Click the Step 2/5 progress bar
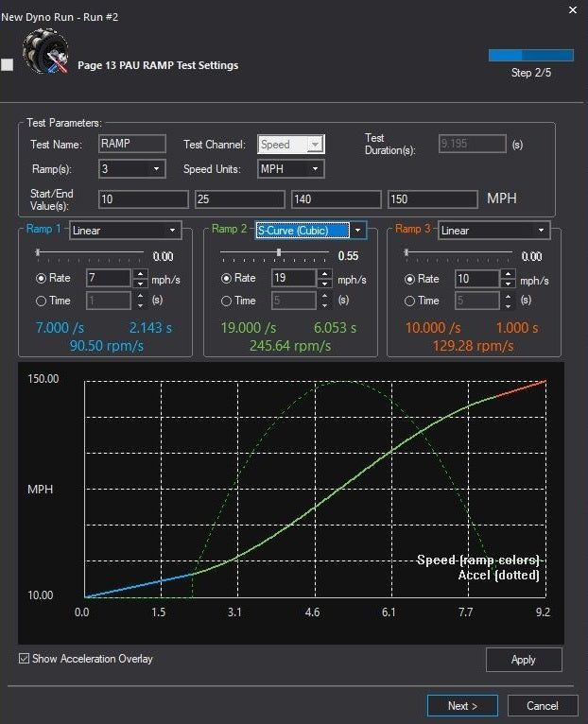 [531, 55]
